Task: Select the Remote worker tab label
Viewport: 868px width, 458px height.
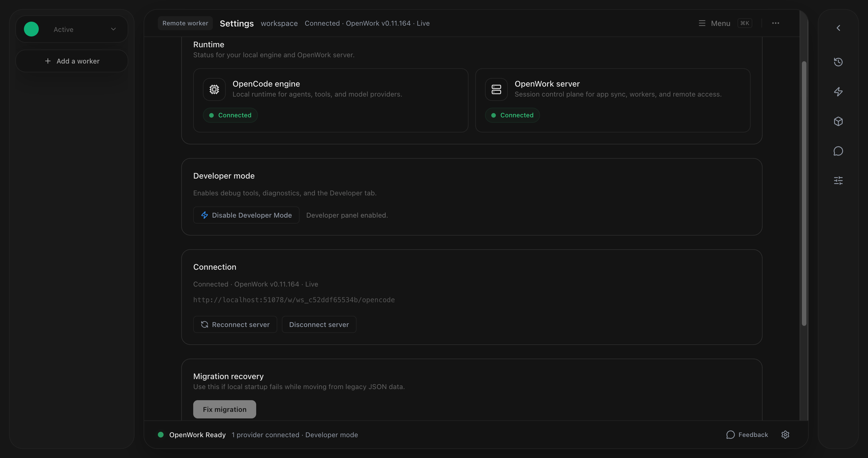Action: (185, 23)
